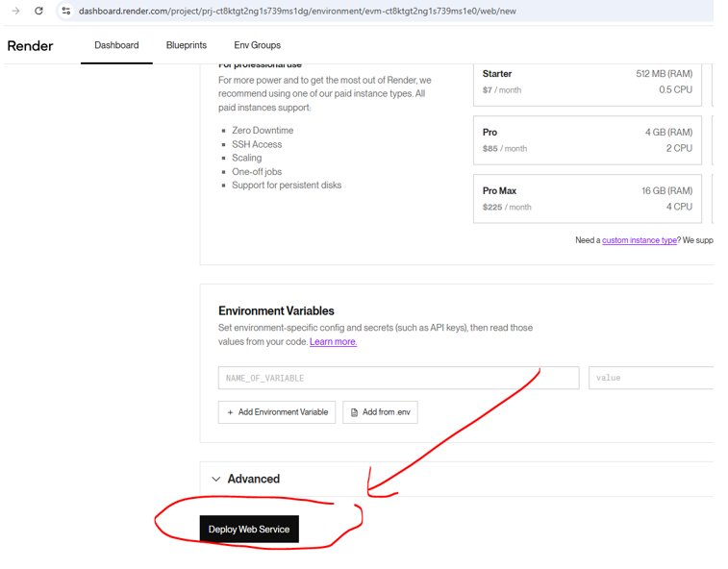The image size is (728, 569).
Task: Go to the Env Groups tab
Action: (x=258, y=45)
